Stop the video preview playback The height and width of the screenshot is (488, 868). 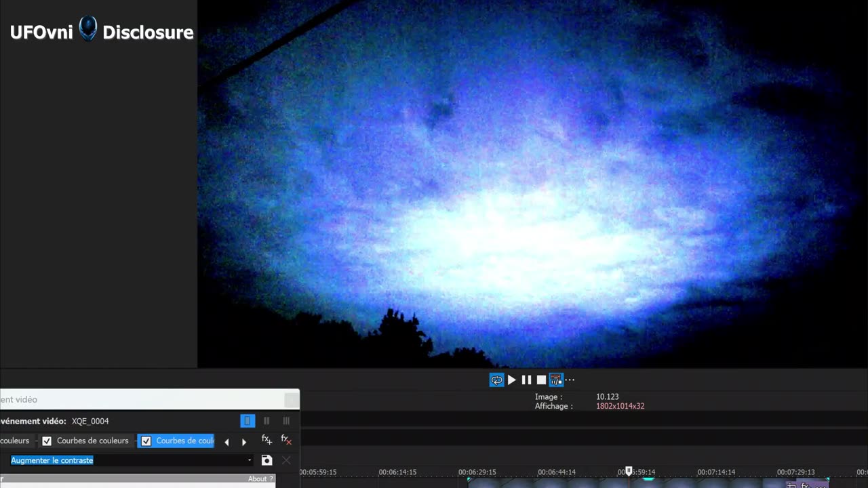pos(541,380)
